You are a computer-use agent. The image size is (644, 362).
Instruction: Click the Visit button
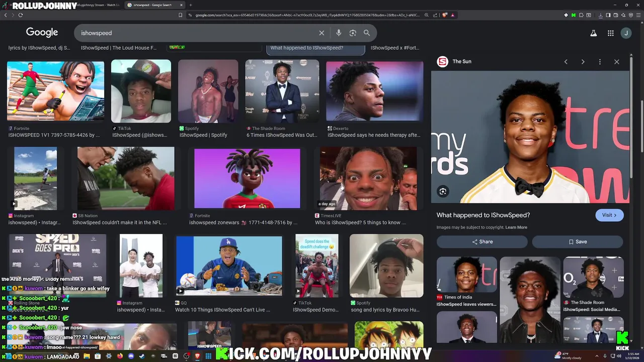[x=609, y=215]
